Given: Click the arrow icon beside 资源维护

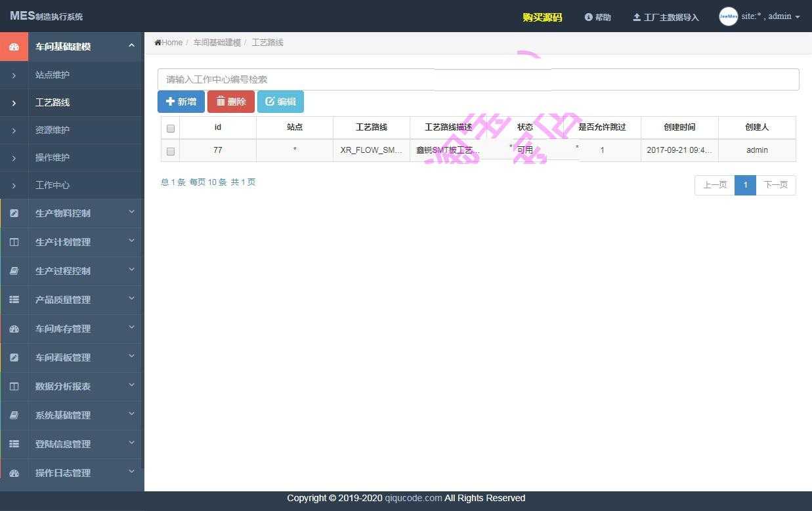Looking at the screenshot, I should [14, 131].
